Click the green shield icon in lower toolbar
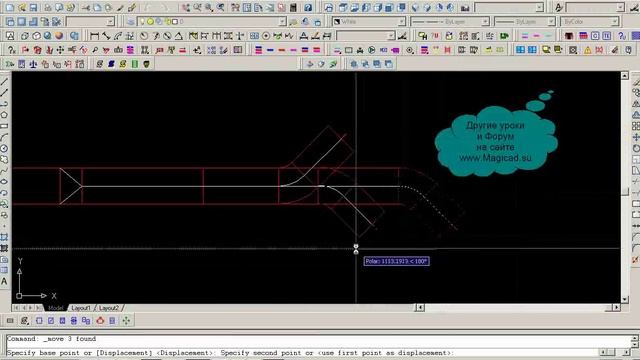This screenshot has height=360, width=640. point(146,64)
